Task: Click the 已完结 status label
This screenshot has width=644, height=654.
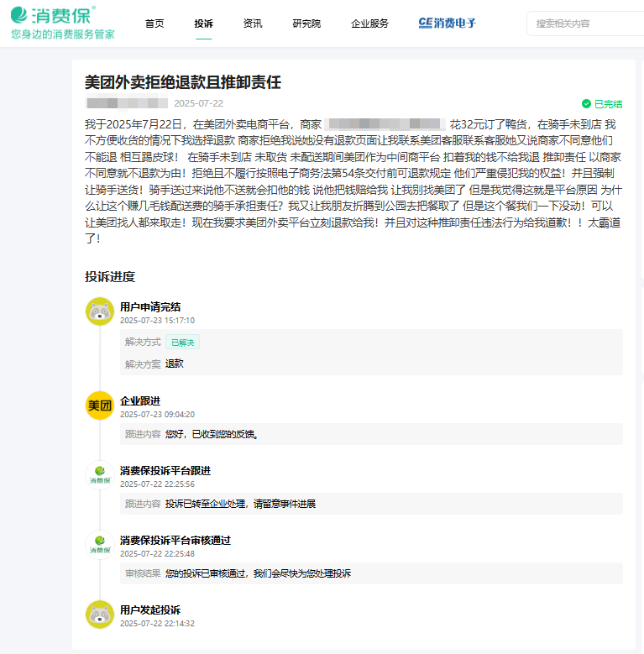Action: (608, 104)
